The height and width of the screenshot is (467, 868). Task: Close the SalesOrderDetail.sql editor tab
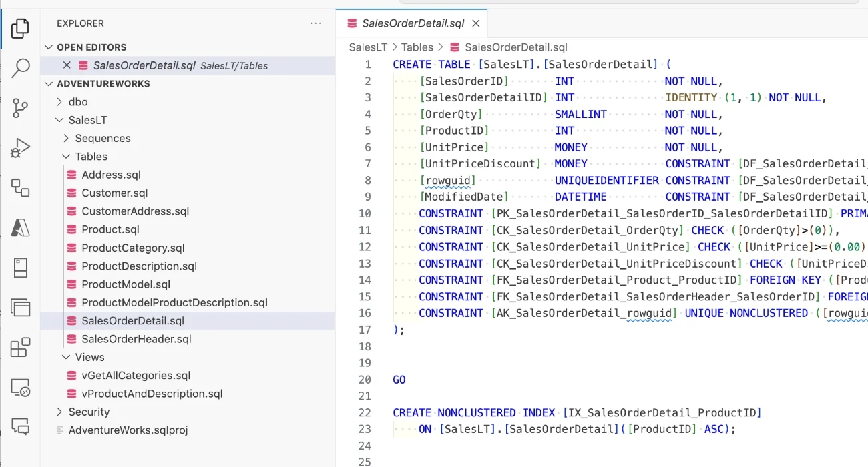click(476, 23)
